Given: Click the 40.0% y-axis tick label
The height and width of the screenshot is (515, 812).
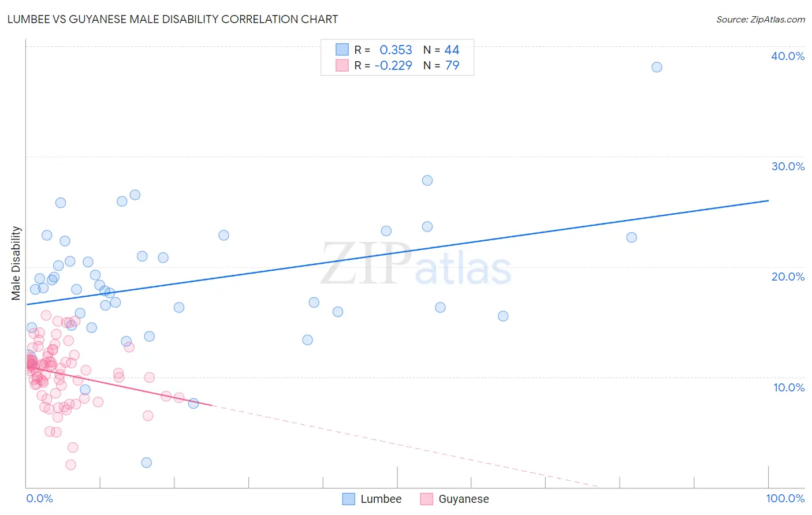Looking at the screenshot, I should (788, 56).
